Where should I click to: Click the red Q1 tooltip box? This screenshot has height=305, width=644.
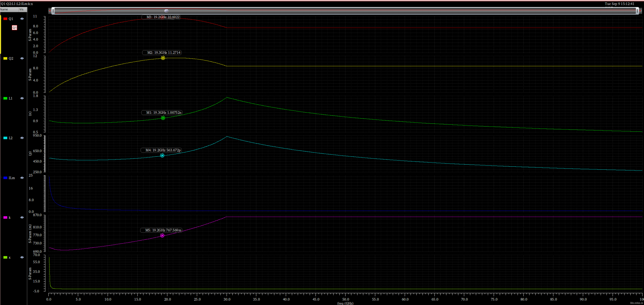click(x=14, y=27)
